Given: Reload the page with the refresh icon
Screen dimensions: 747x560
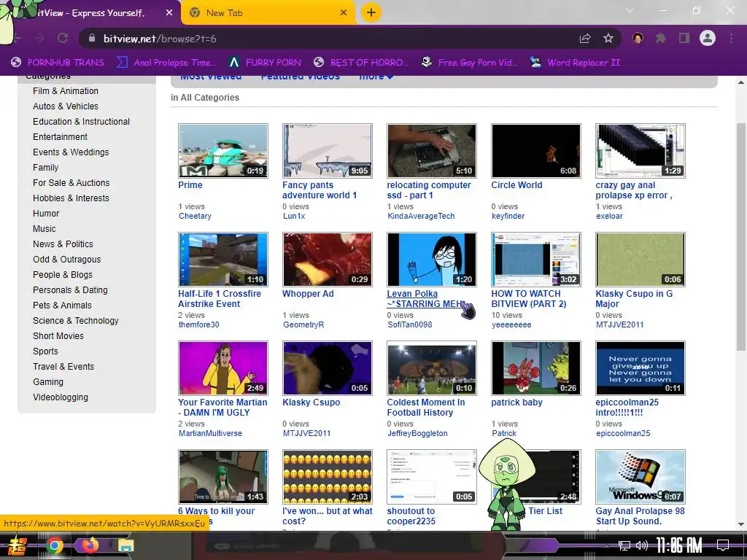Looking at the screenshot, I should click(63, 38).
